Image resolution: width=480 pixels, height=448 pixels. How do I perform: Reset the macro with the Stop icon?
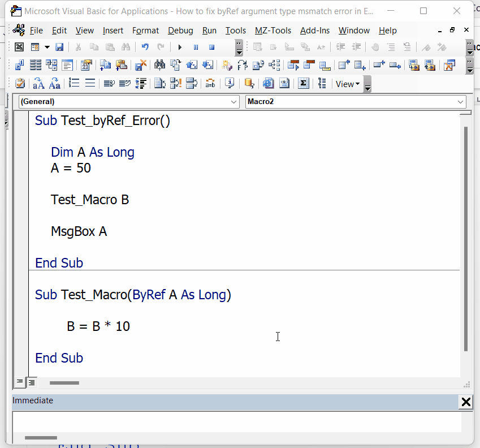pos(211,47)
